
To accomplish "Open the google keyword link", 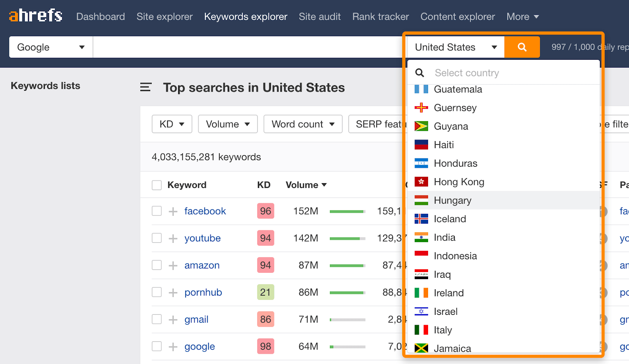I will (x=200, y=347).
